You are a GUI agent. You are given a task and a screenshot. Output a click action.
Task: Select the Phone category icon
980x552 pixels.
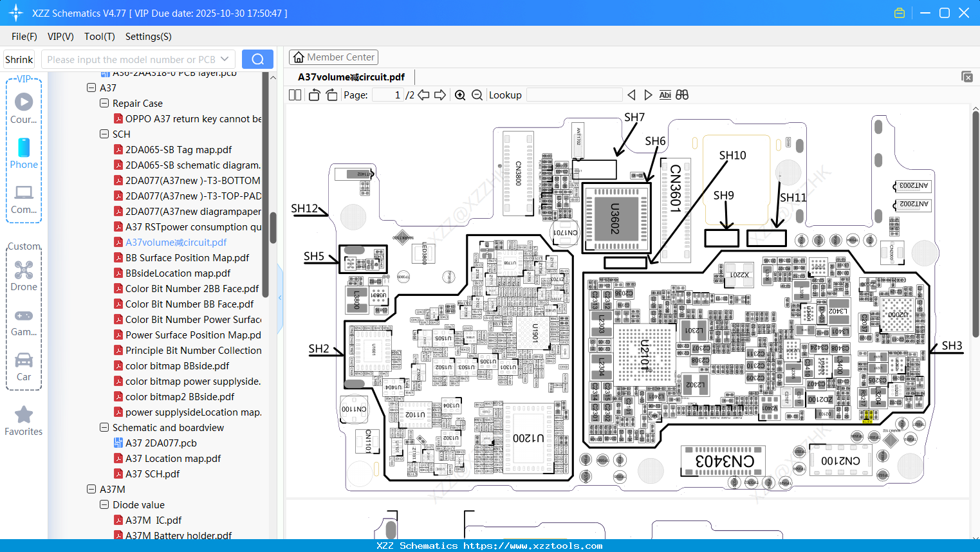tap(24, 154)
